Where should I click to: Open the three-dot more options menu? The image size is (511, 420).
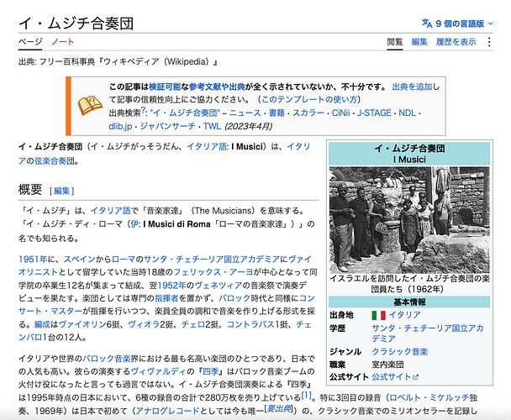[x=489, y=42]
